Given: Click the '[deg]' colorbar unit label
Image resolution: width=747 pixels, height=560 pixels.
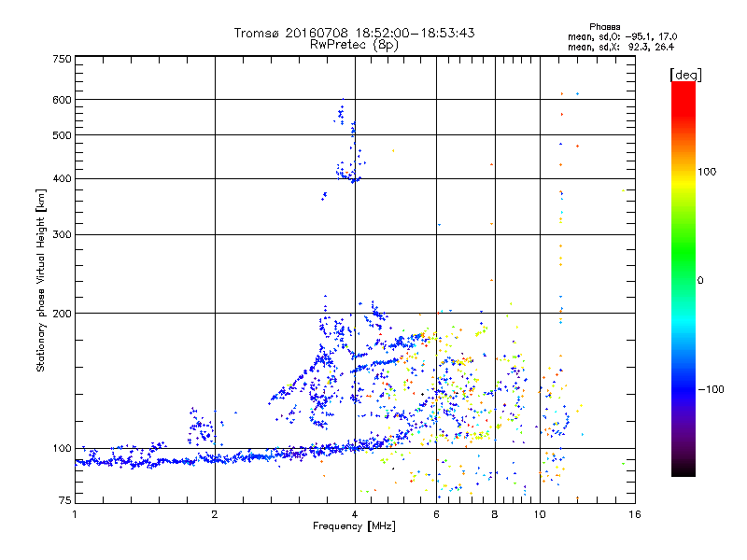Looking at the screenshot, I should pos(685,75).
